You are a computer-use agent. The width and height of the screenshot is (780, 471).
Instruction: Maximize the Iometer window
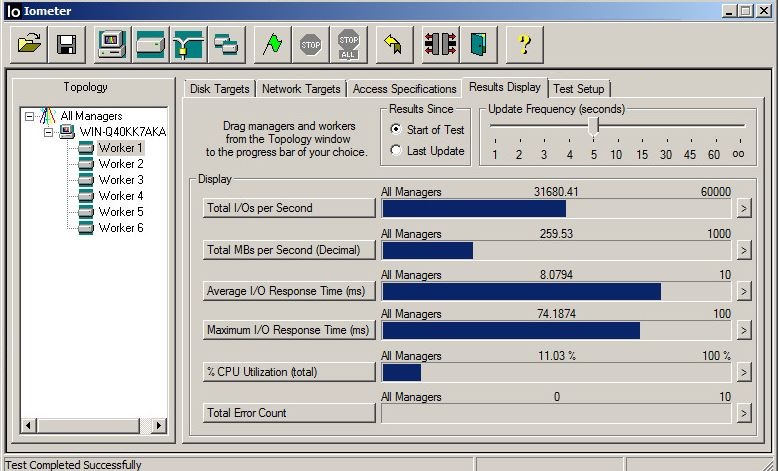(746, 10)
